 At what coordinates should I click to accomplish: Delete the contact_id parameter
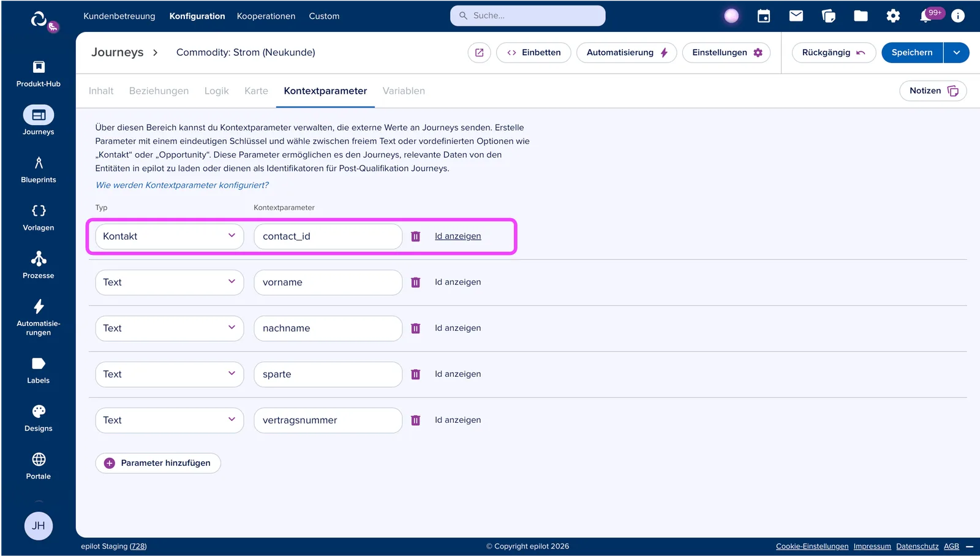(416, 237)
